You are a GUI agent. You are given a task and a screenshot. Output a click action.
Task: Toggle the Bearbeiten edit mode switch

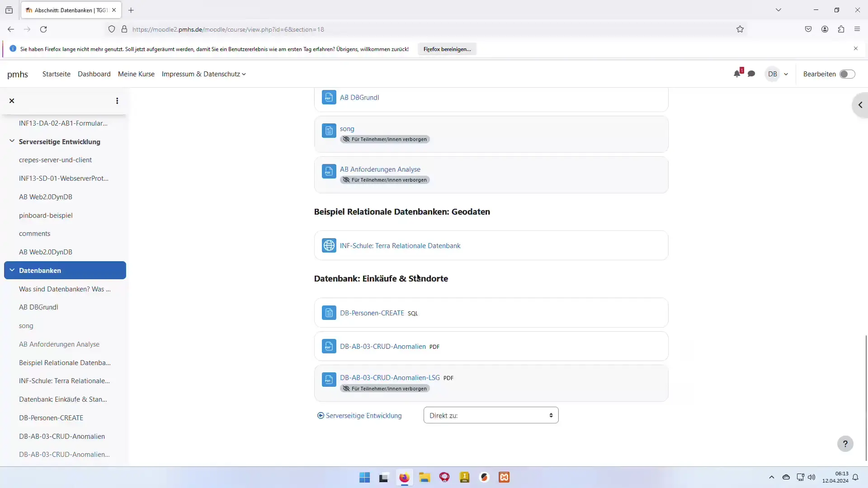coord(847,74)
